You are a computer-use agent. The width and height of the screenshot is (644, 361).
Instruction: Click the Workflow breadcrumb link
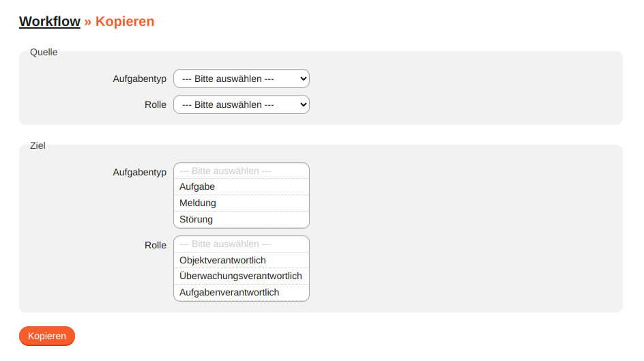click(x=49, y=21)
